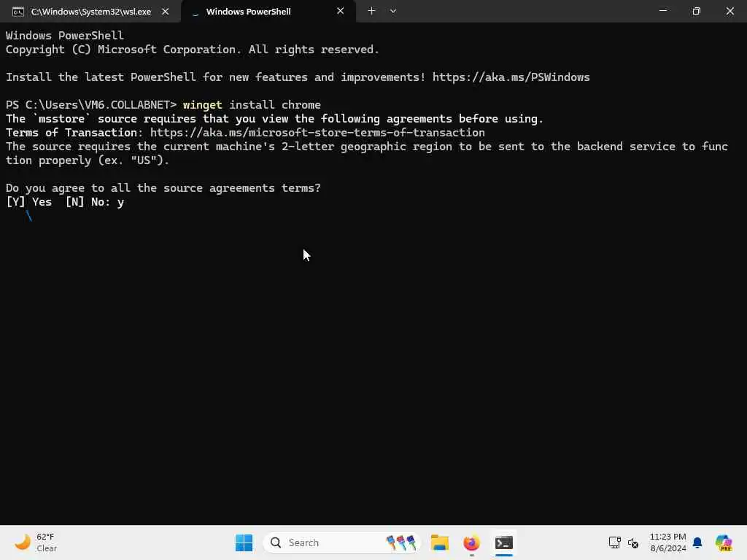Click the Terminal icon in the taskbar
This screenshot has height=560, width=747.
click(503, 542)
